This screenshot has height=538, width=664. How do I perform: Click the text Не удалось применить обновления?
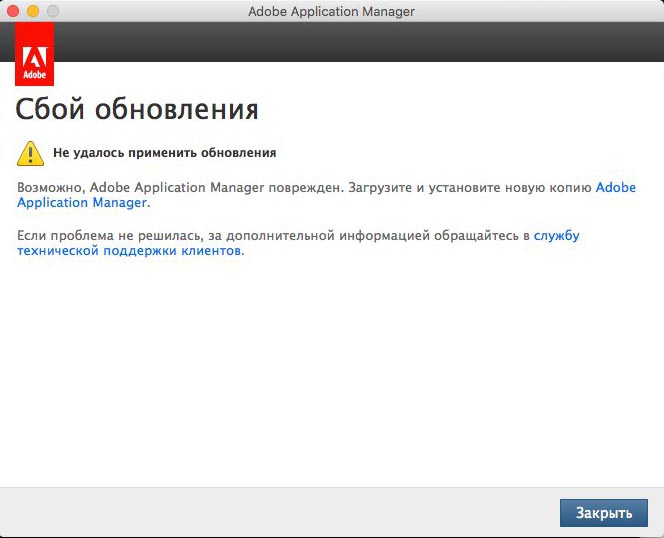[x=164, y=153]
